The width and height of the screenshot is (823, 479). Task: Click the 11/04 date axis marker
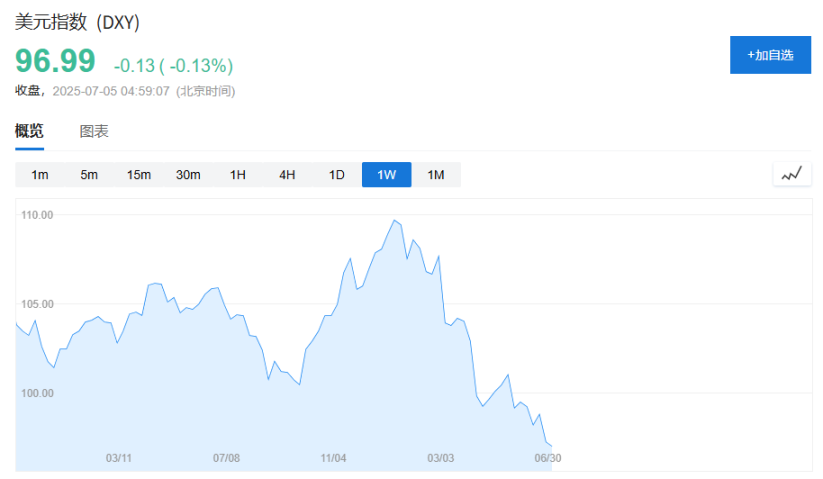[333, 458]
